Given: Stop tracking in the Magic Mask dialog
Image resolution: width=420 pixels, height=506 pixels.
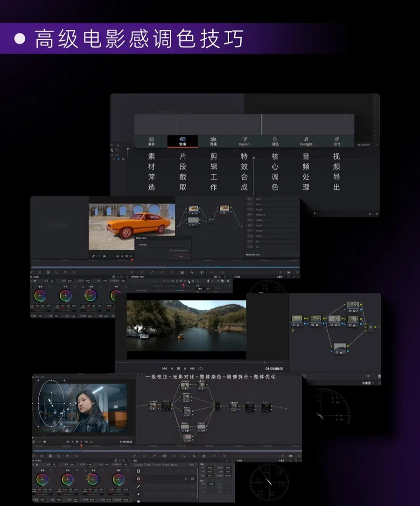Looking at the screenshot, I should [x=181, y=256].
